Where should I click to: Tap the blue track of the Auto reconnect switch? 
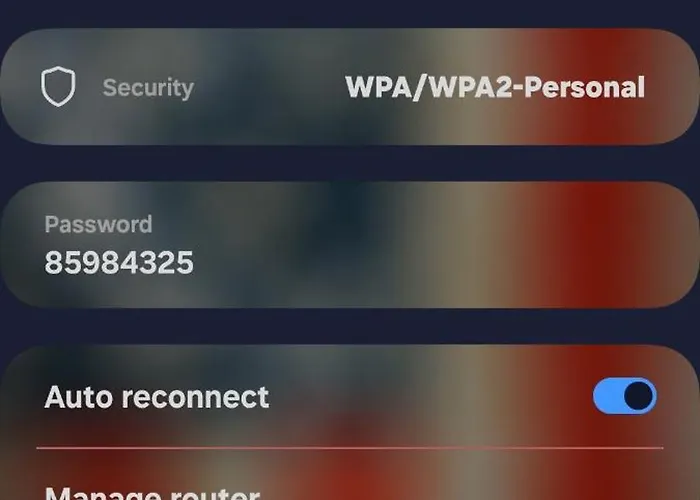pyautogui.click(x=607, y=396)
